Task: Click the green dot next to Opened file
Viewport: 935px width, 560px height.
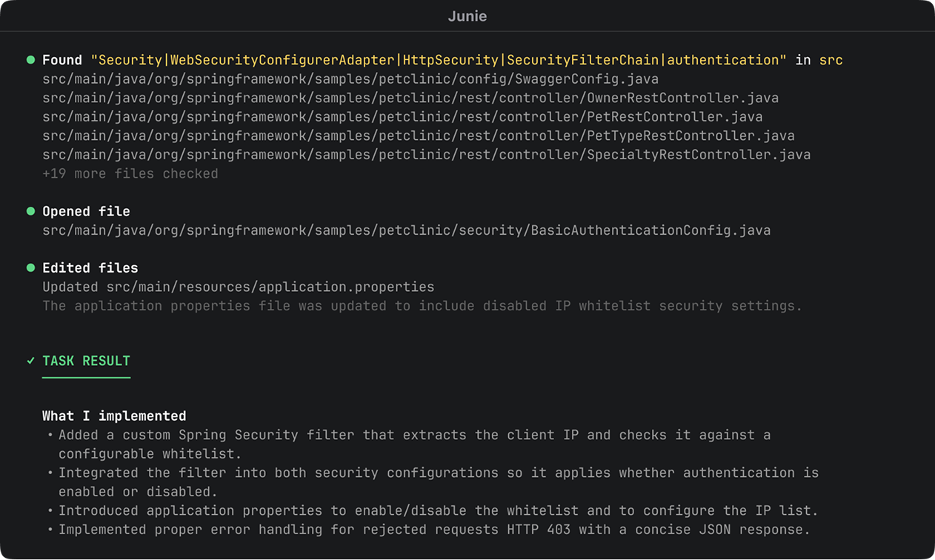Action: 30,211
